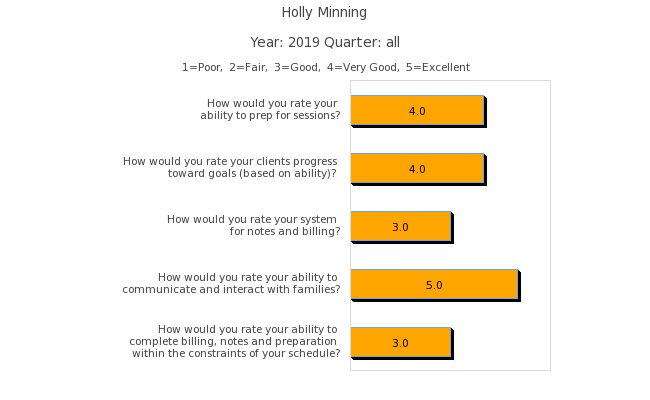The width and height of the screenshot is (650, 400).
Task: Select the longest orange bar, communicating with families
Action: (x=434, y=284)
